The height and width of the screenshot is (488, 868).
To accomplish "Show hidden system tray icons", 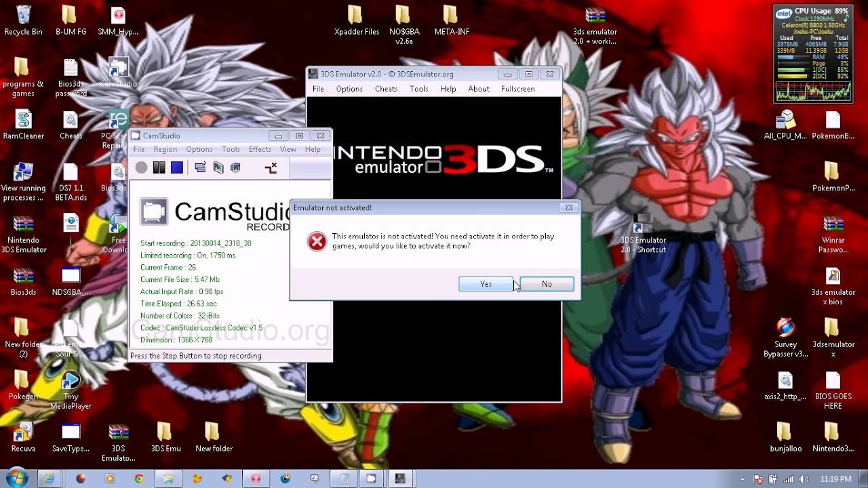I will (x=743, y=479).
